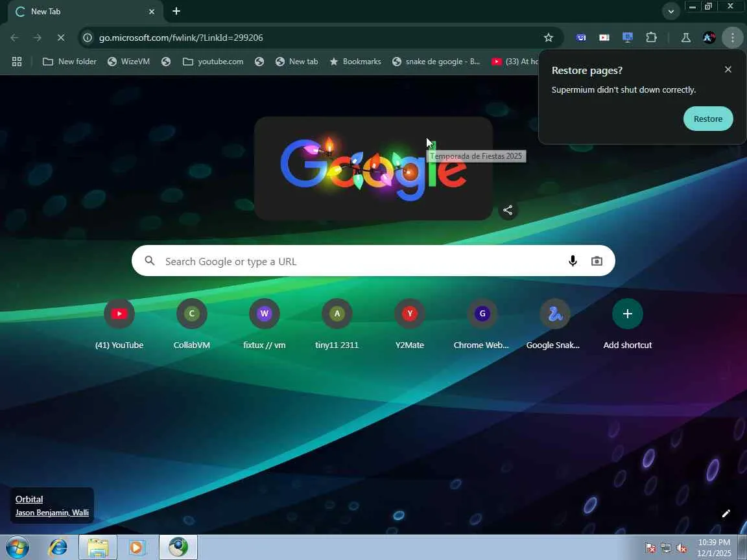The height and width of the screenshot is (560, 747).
Task: Open the tab search dropdown arrow
Action: tap(670, 12)
